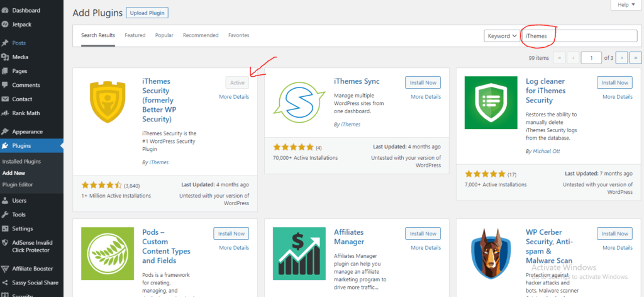Click Log cleaner green shield logo
The width and height of the screenshot is (644, 297).
click(x=491, y=103)
